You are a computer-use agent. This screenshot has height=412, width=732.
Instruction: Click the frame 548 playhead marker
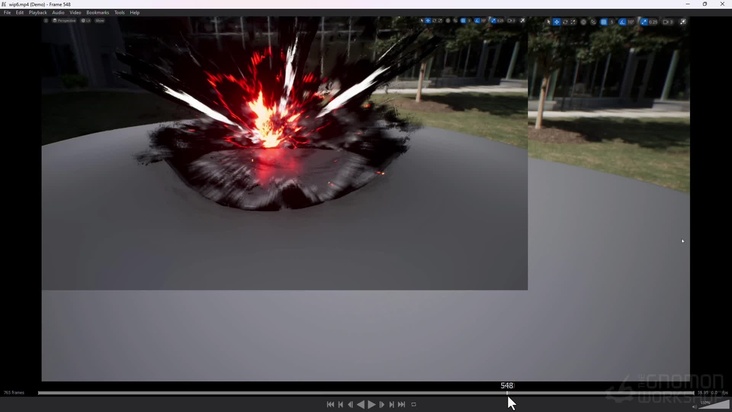[x=507, y=386]
